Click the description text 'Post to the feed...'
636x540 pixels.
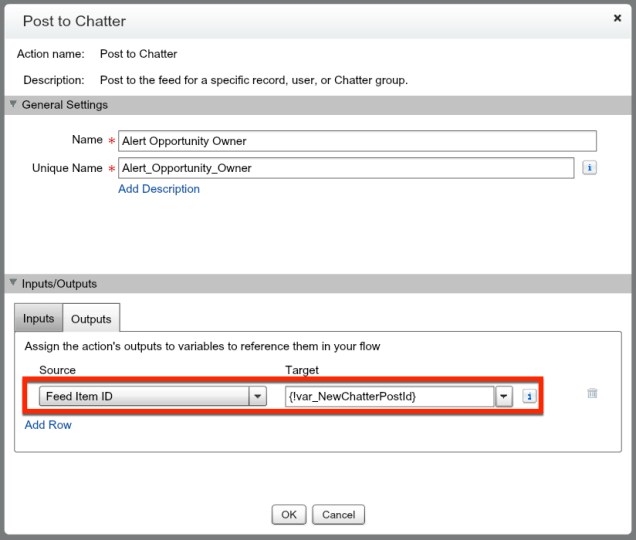coord(254,80)
